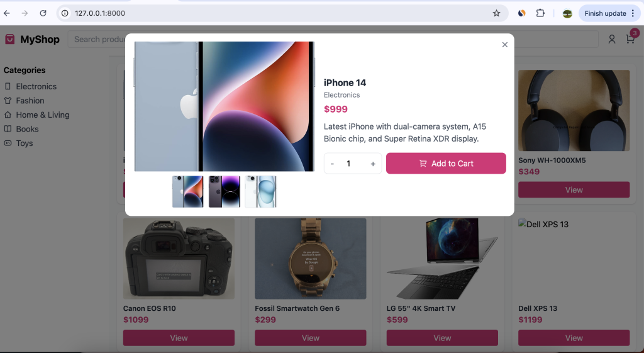Select the purple iPhone thumbnail

pyautogui.click(x=224, y=191)
